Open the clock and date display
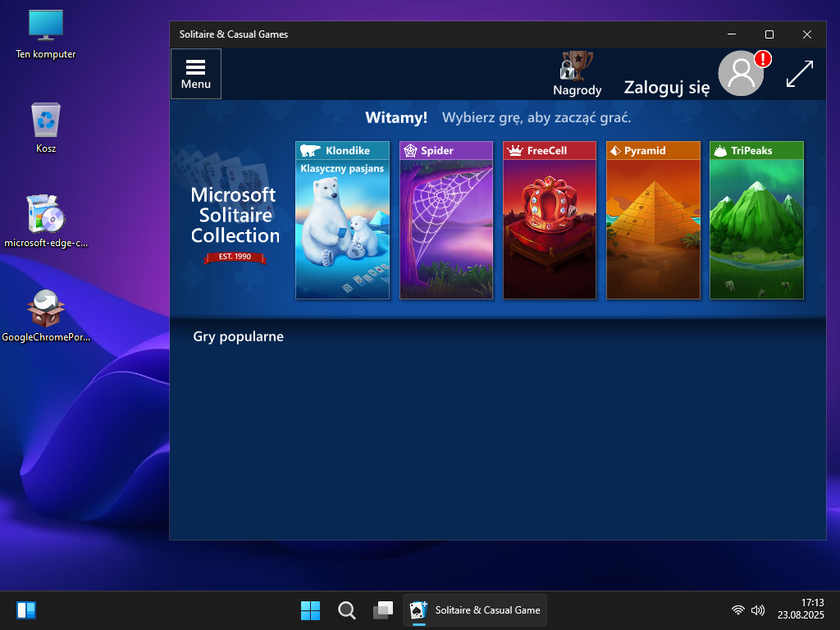 pos(801,609)
